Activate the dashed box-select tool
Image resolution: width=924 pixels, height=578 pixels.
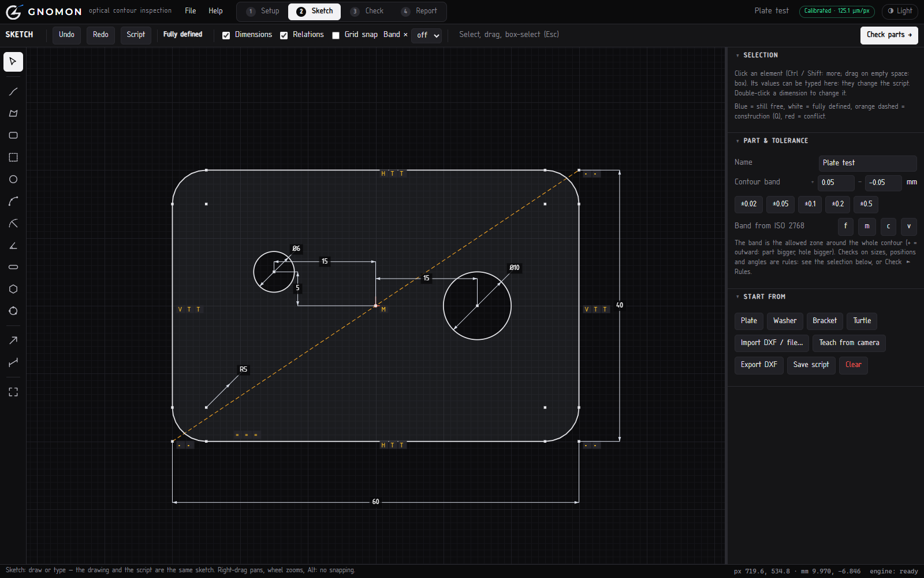(x=13, y=157)
